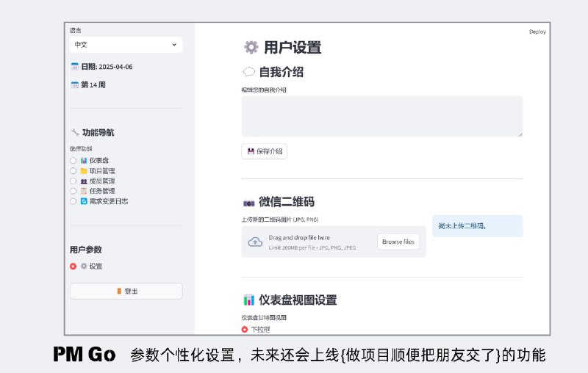Click the bar chart icon beside 仪表盘视图设置
The width and height of the screenshot is (588, 373).
click(x=248, y=300)
